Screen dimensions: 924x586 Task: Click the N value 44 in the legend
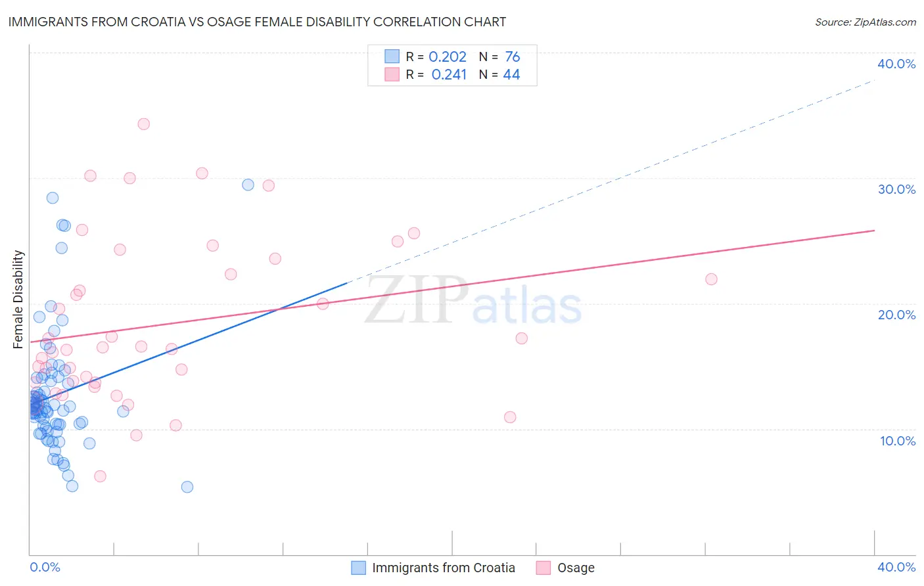(x=511, y=74)
